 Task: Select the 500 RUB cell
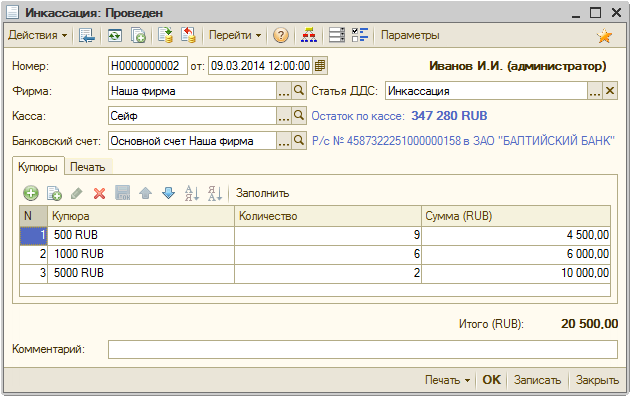click(x=141, y=235)
